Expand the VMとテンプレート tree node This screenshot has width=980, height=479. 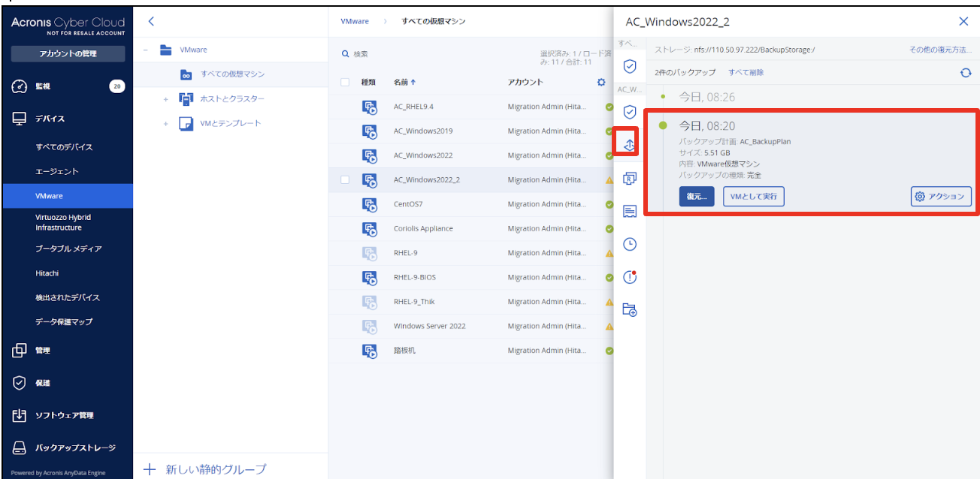coord(166,123)
